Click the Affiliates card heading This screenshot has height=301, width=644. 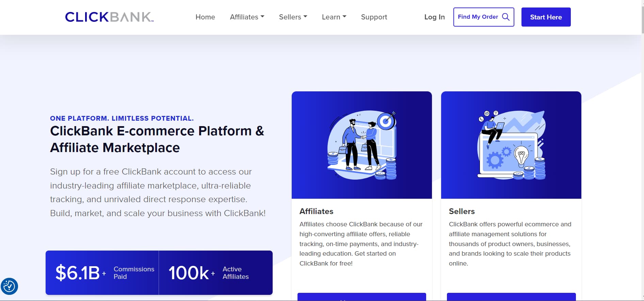[x=316, y=211]
